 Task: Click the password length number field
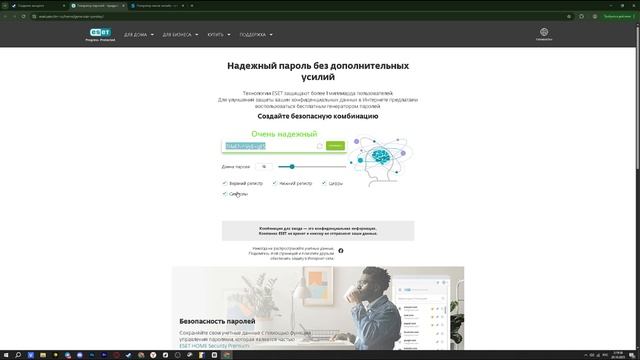[264, 167]
